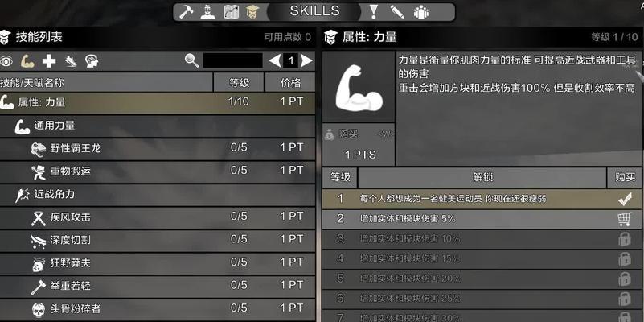Screen dimensions: 644x322
Task: Select the 野性霸王龙 skill row
Action: tap(158, 148)
